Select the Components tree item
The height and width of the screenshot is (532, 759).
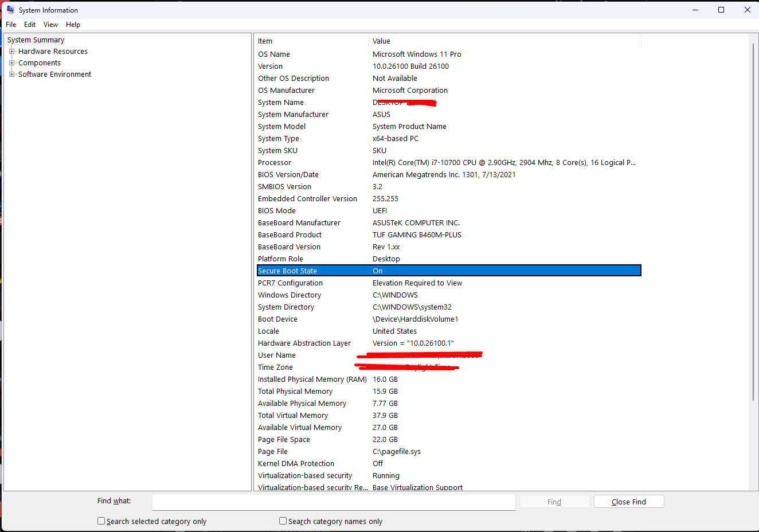click(x=40, y=62)
